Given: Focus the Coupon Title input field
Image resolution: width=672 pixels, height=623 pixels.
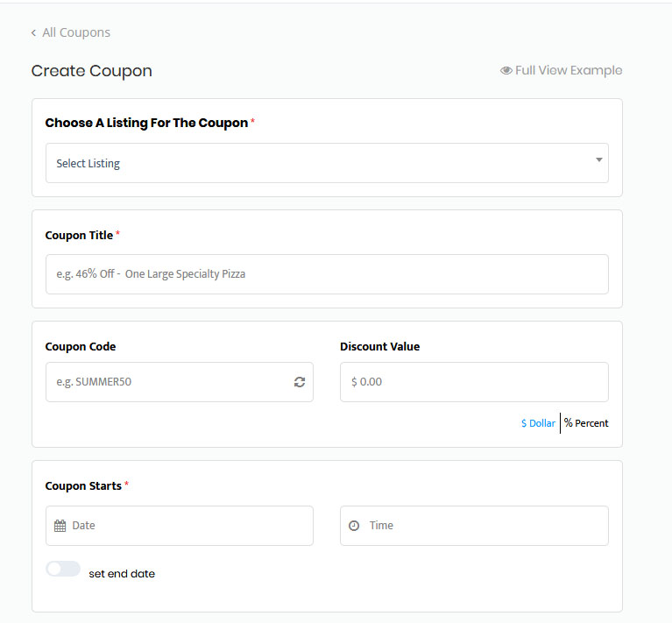Looking at the screenshot, I should coord(327,274).
